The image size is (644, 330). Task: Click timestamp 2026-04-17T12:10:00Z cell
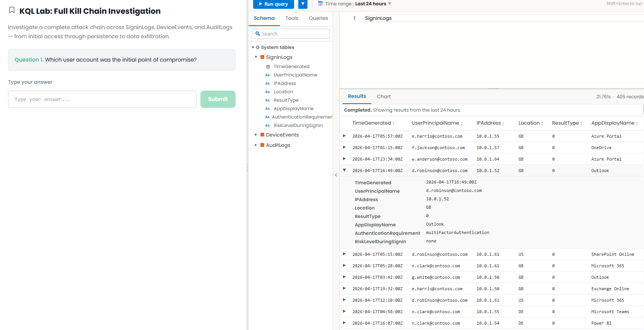pyautogui.click(x=377, y=300)
